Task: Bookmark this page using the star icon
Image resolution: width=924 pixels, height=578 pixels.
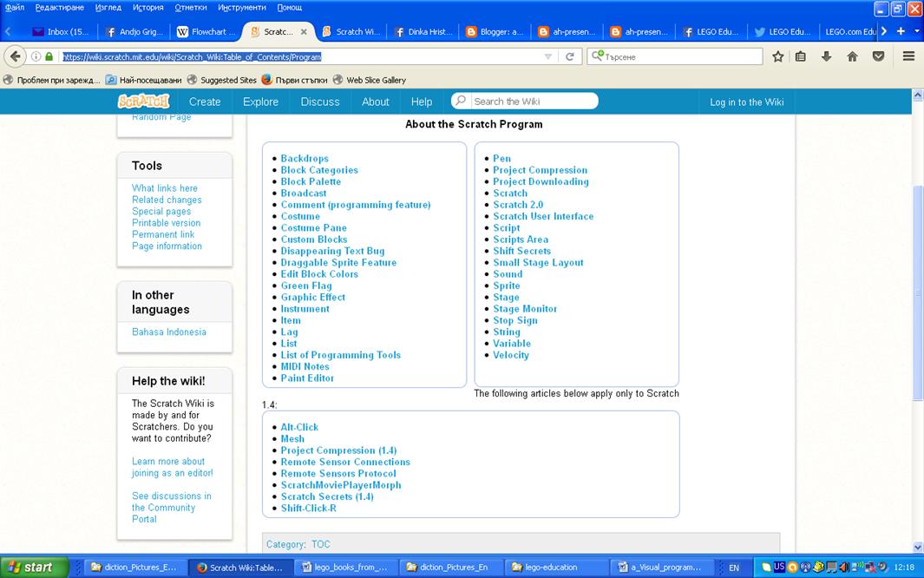Action: click(x=777, y=56)
